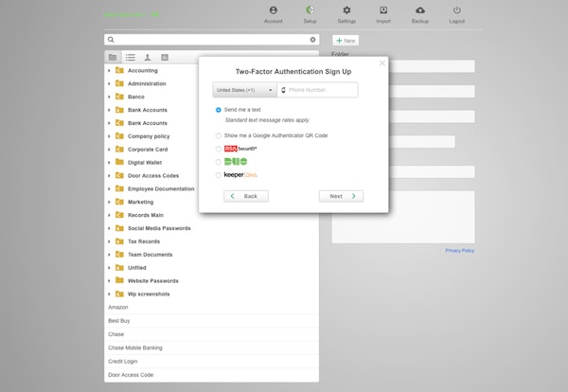Click the Next button

[341, 196]
